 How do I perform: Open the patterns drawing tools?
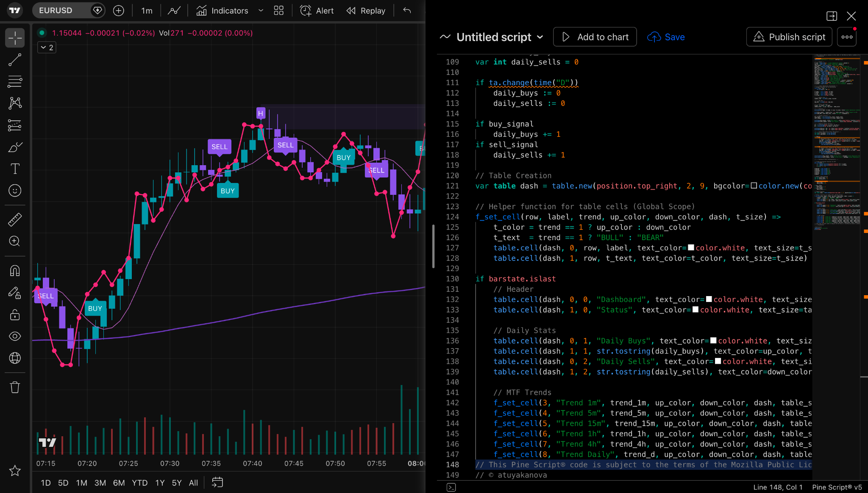pyautogui.click(x=15, y=103)
